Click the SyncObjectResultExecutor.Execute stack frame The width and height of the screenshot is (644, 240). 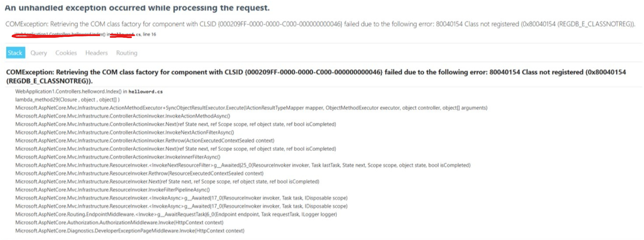(x=251, y=108)
